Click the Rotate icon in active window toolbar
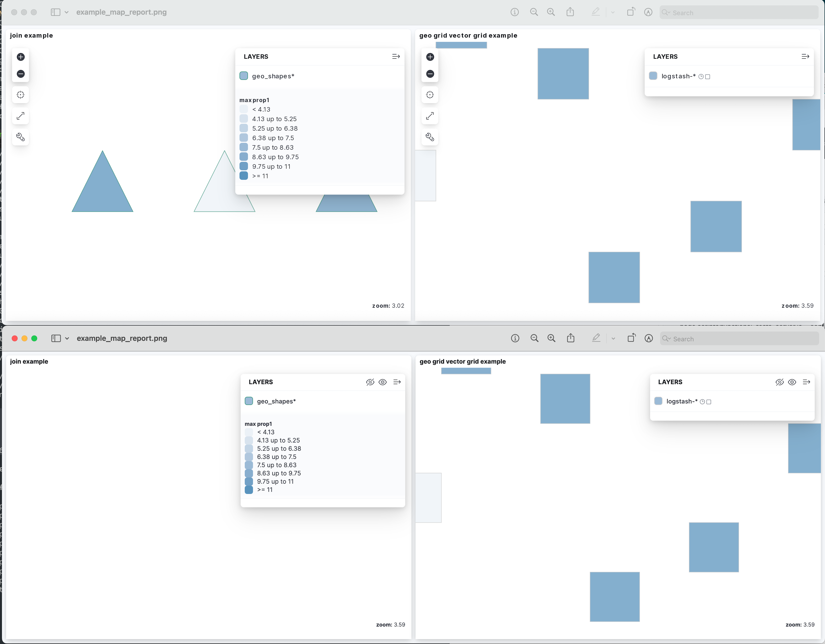 (631, 338)
